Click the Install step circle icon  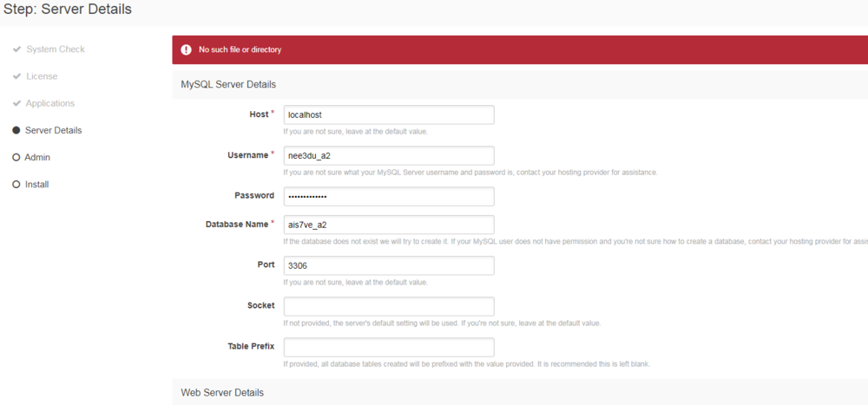16,184
